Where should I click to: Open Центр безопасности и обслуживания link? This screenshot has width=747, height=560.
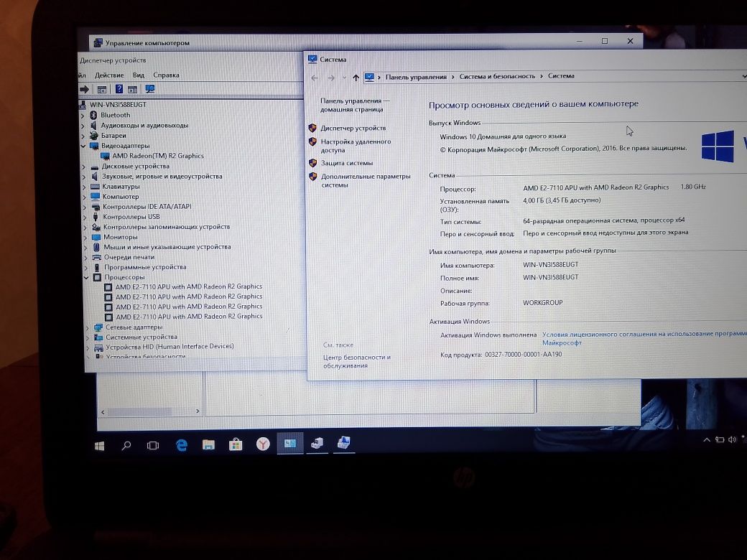tap(357, 361)
